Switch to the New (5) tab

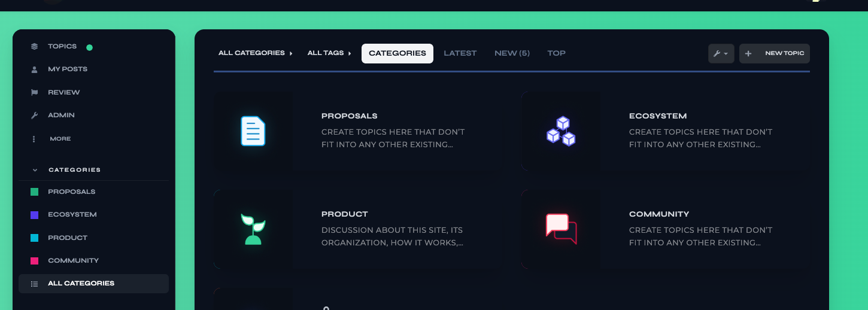pyautogui.click(x=512, y=53)
